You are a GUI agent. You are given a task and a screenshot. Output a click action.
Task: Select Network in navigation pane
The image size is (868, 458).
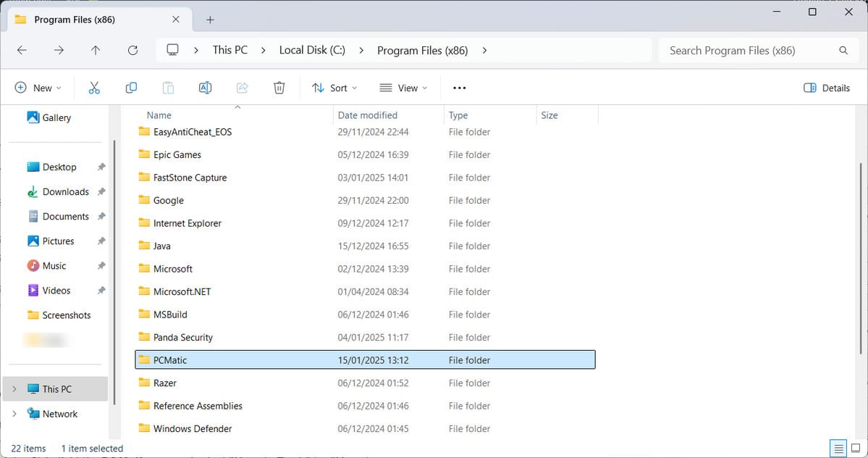[x=52, y=414]
